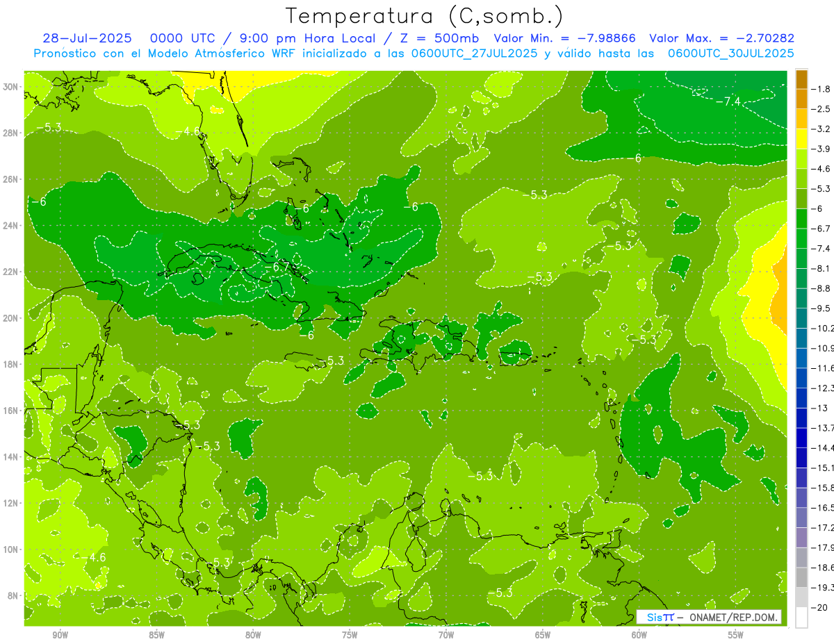834x644 pixels.
Task: Click Valor Min. = -7.98866
Action: pyautogui.click(x=566, y=39)
